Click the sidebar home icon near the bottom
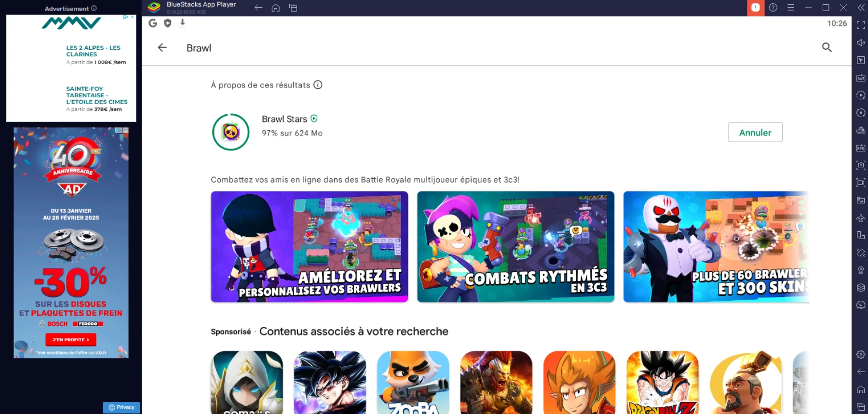Viewport: 868px width, 414px height. point(861,389)
